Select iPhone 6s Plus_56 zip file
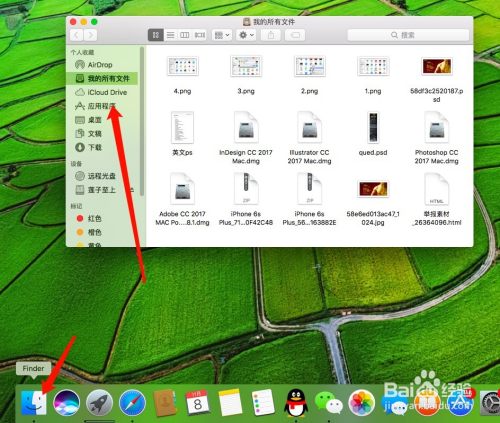500x423 pixels. pos(310,189)
